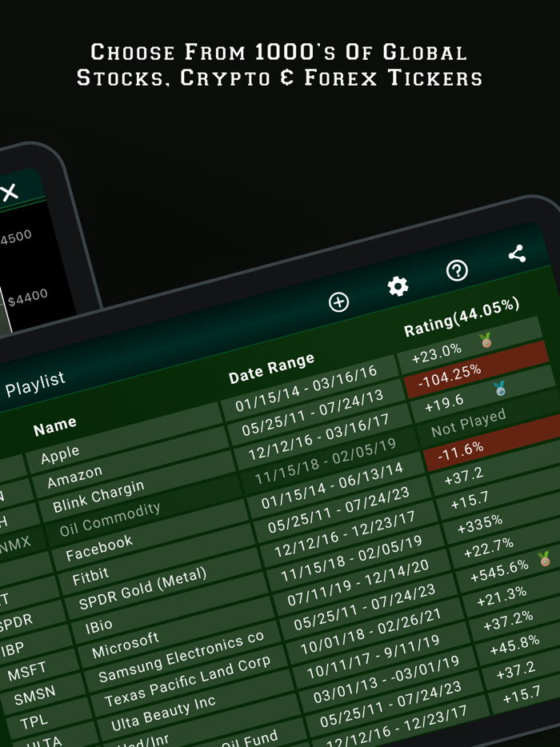This screenshot has width=560, height=747.
Task: Open help with question mark icon
Action: click(457, 270)
